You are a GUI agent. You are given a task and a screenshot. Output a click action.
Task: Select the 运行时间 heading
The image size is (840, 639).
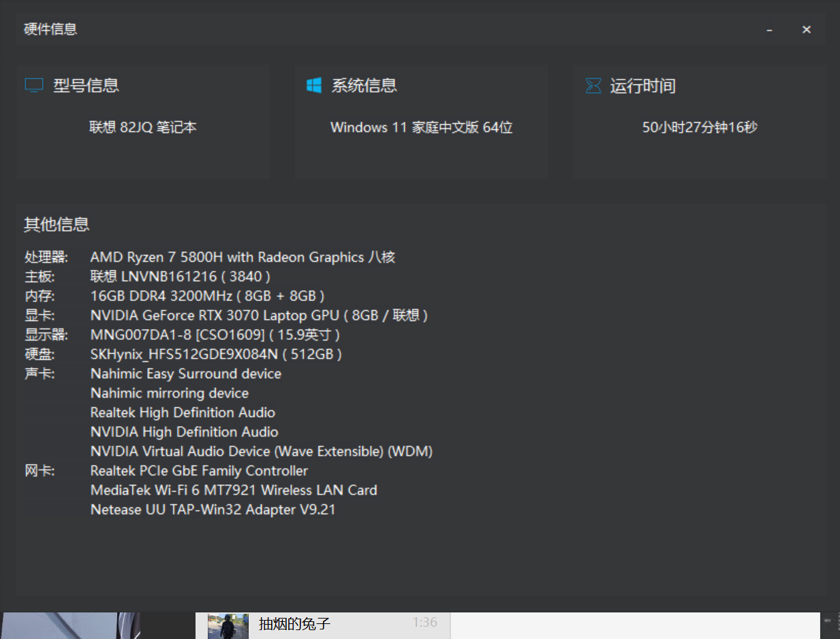pos(643,86)
